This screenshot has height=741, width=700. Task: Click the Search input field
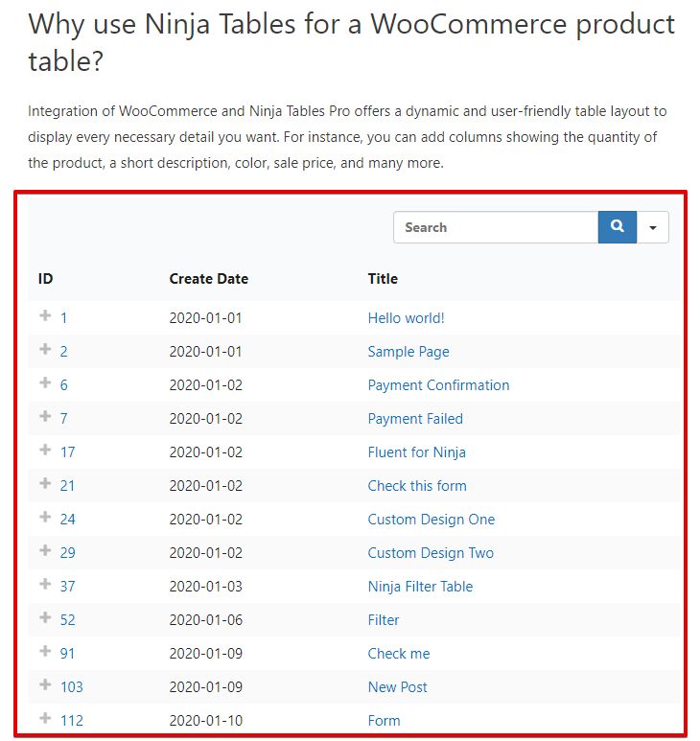[x=496, y=227]
